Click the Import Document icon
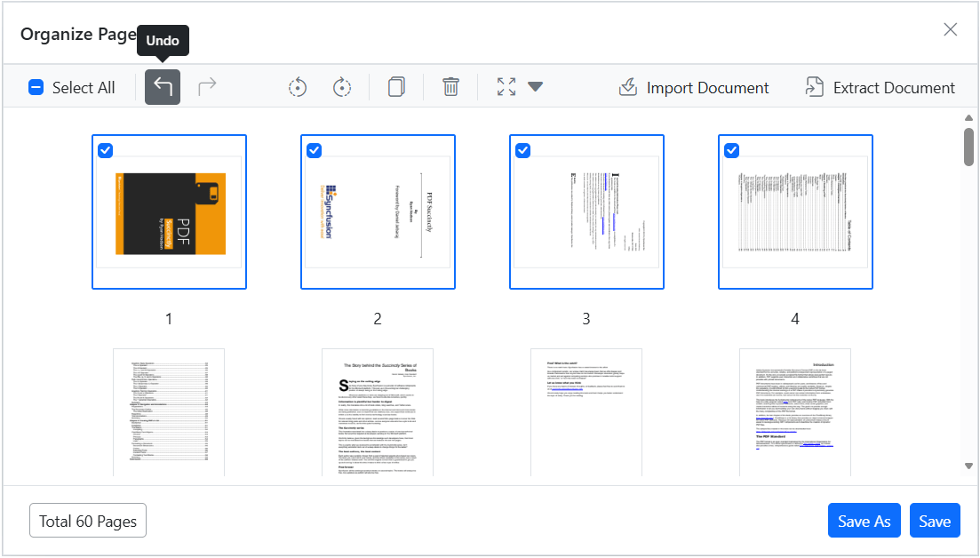Screen dimensions: 980x558 [628, 87]
